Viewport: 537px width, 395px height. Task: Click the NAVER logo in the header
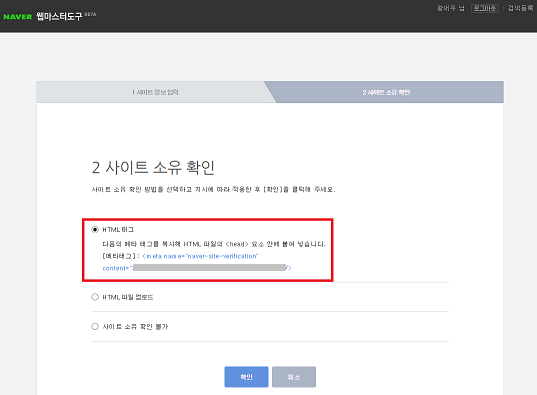pos(17,16)
